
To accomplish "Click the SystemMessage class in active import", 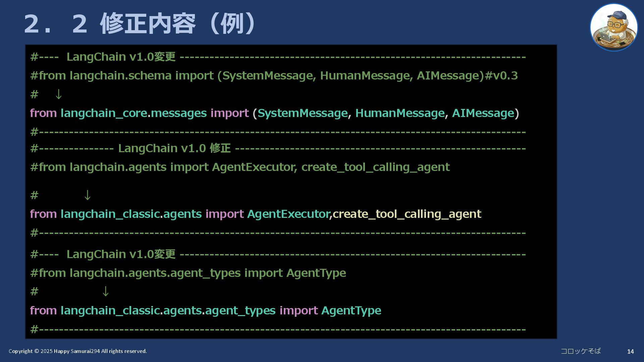I will (x=302, y=113).
